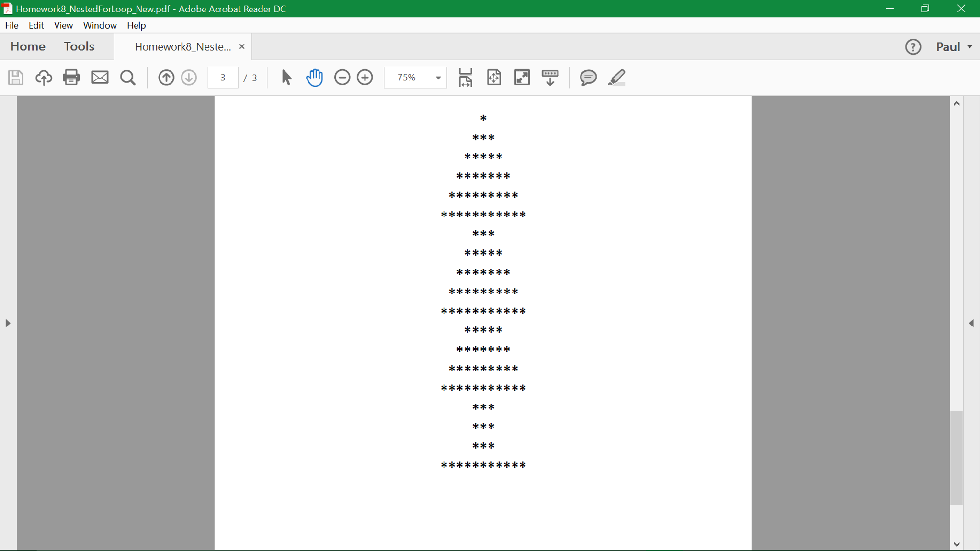This screenshot has width=980, height=551.
Task: Open the Find search tool
Action: (127, 77)
